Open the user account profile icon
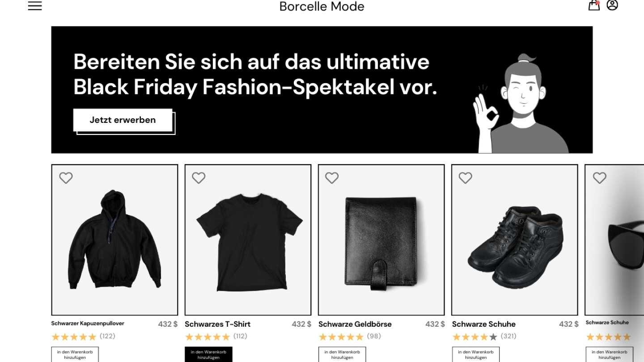The height and width of the screenshot is (362, 644). [x=612, y=5]
